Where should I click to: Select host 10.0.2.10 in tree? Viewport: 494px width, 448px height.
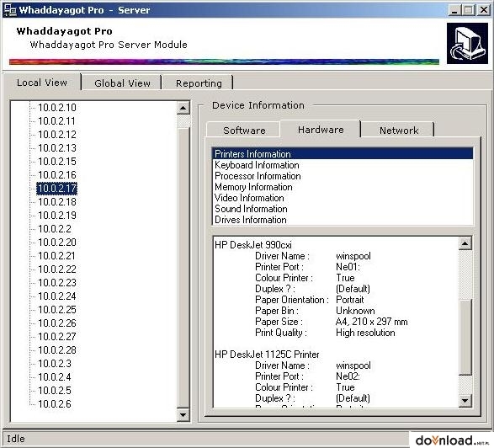[57, 108]
